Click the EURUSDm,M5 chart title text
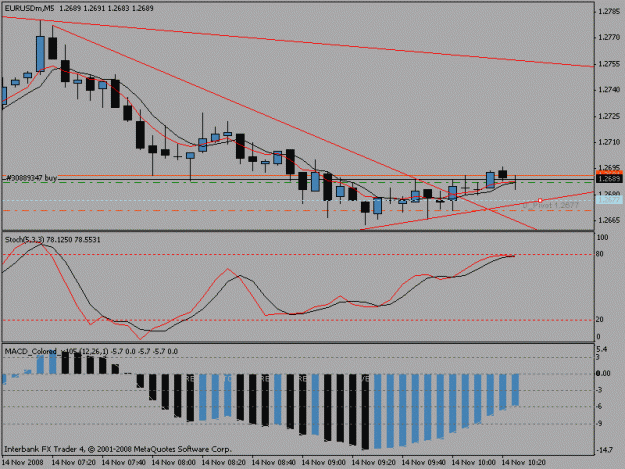Viewport: 625px width, 469px height. coord(30,8)
